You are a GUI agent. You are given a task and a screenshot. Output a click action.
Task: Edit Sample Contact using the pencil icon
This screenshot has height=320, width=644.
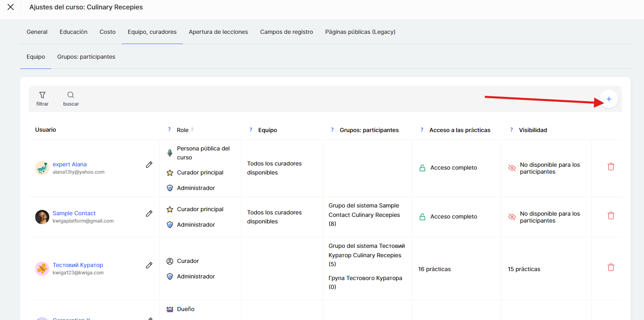149,214
